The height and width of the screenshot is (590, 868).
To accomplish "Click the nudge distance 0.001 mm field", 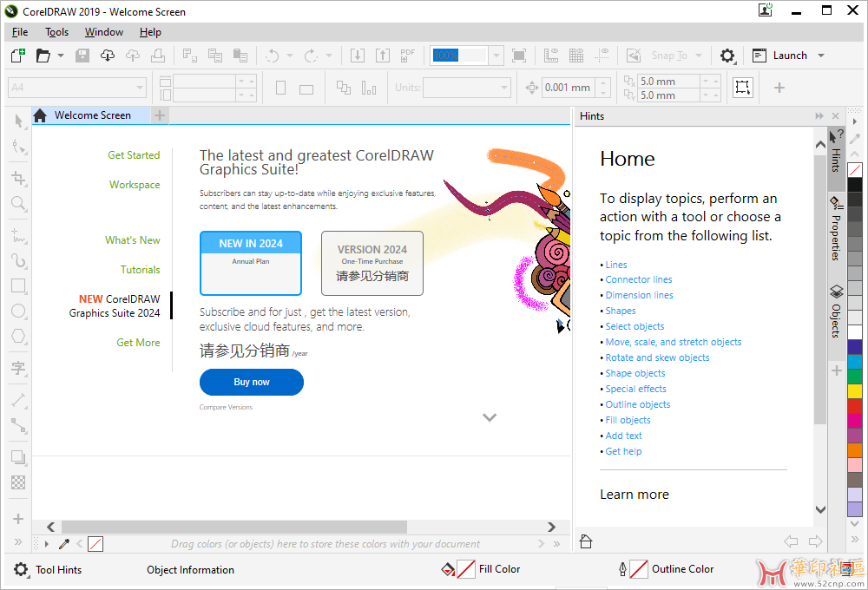I will tap(568, 88).
